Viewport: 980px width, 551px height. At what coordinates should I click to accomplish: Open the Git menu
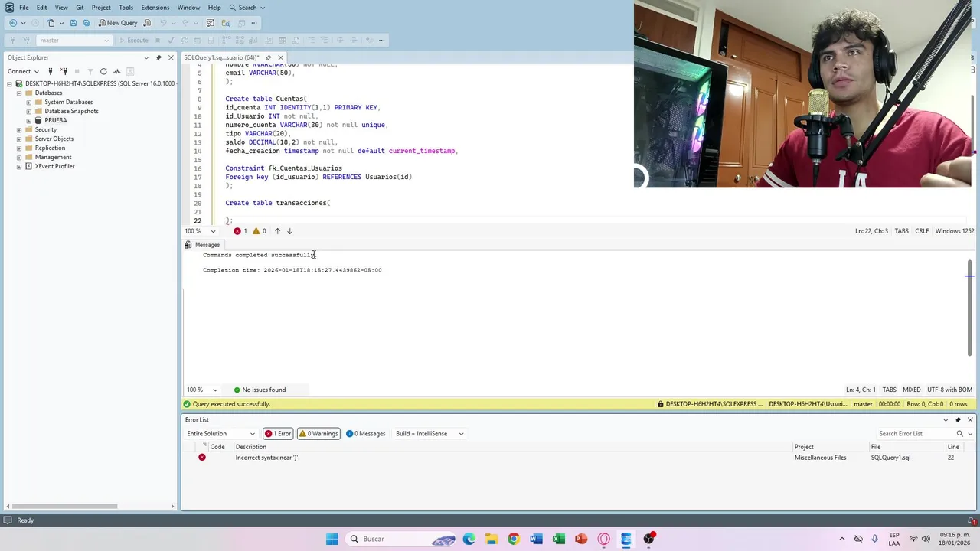(80, 8)
